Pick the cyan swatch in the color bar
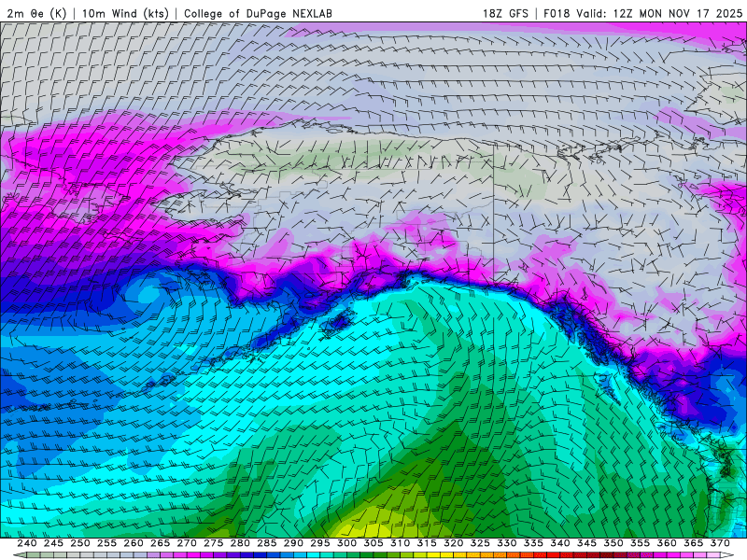747x560 pixels. coord(314,555)
